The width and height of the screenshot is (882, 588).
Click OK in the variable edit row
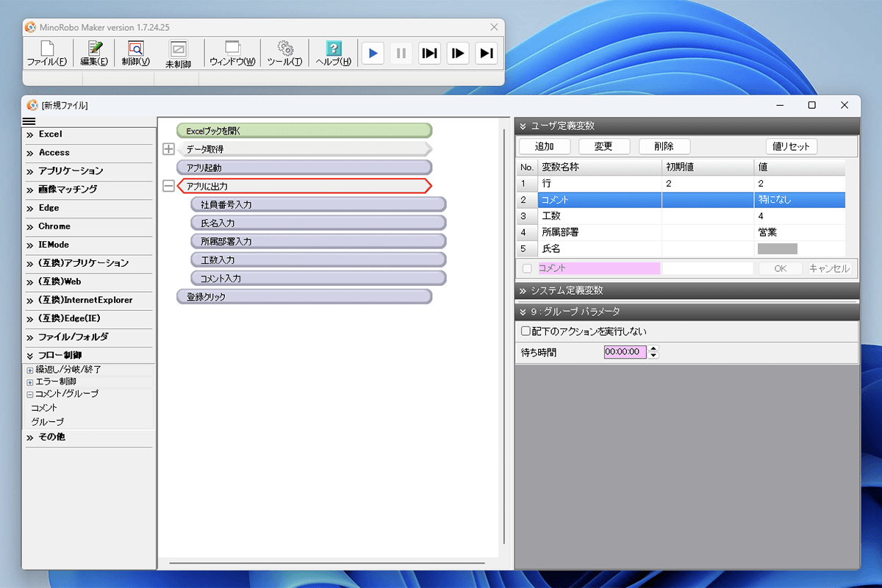(x=781, y=269)
